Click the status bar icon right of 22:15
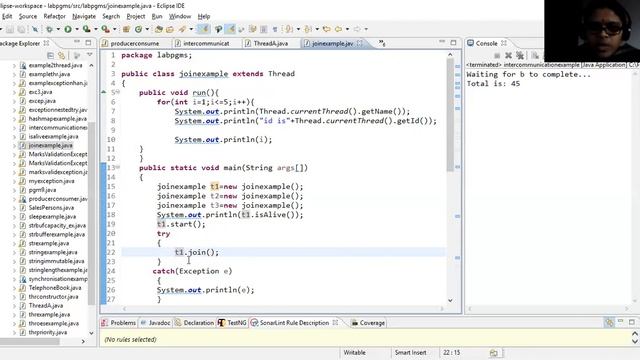640x360 pixels. click(493, 353)
